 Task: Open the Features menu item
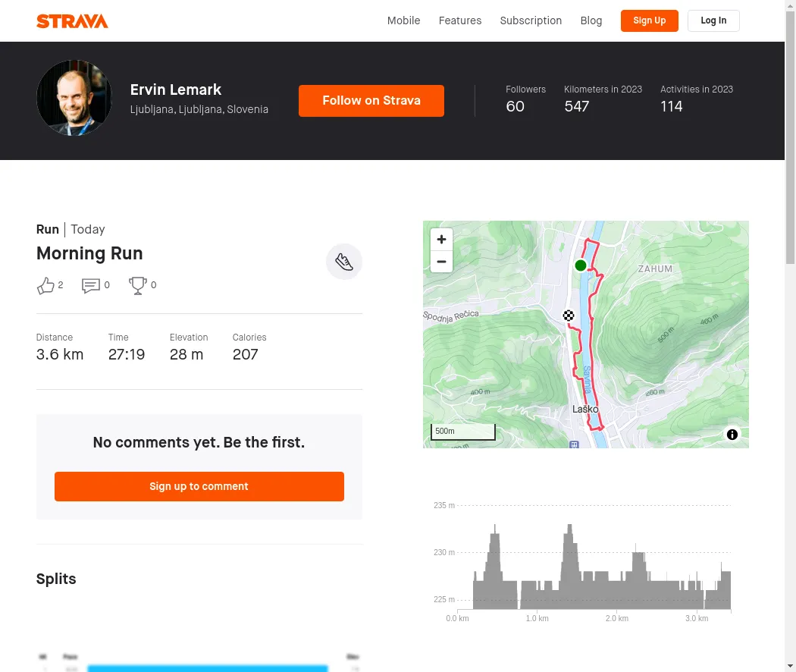pos(460,20)
